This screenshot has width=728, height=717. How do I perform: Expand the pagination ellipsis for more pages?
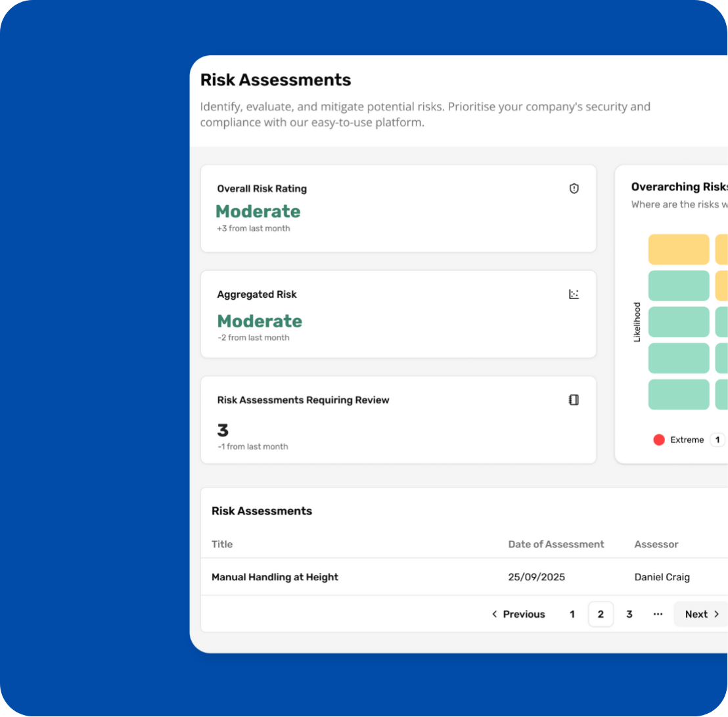pos(658,614)
